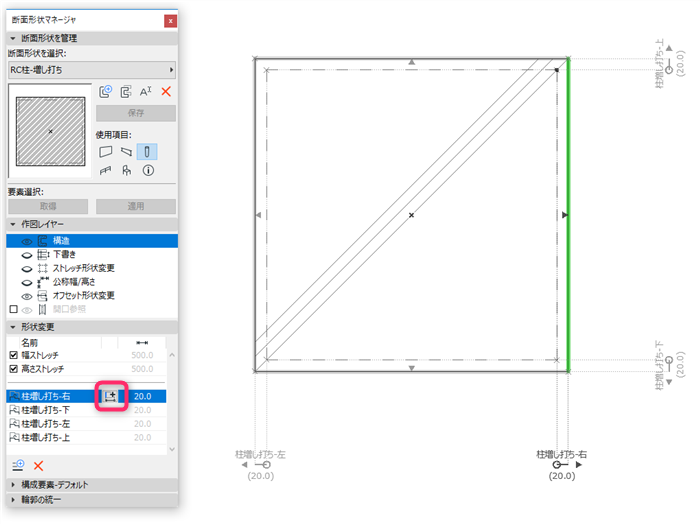
Task: Create a new profile with the plus icon
Action: point(105,91)
